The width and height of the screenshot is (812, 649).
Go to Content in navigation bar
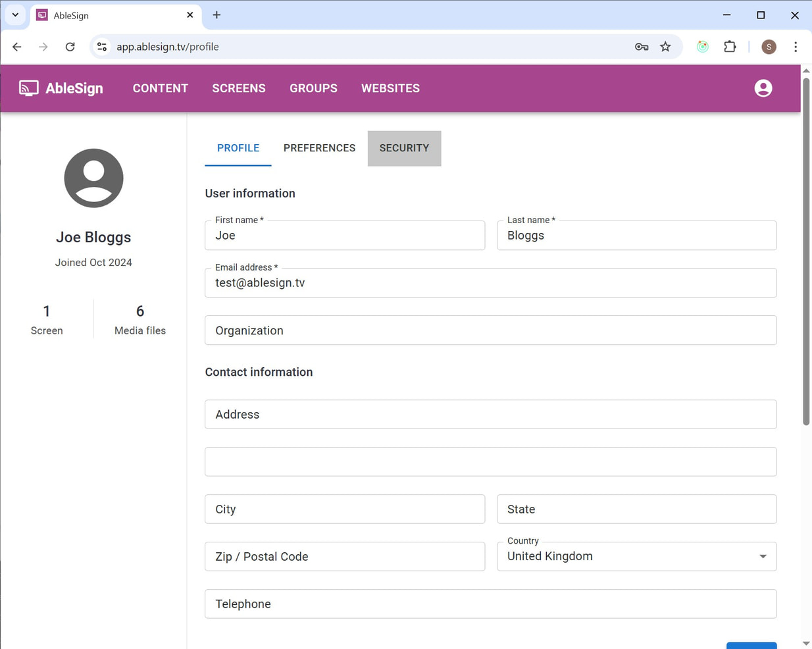click(161, 88)
